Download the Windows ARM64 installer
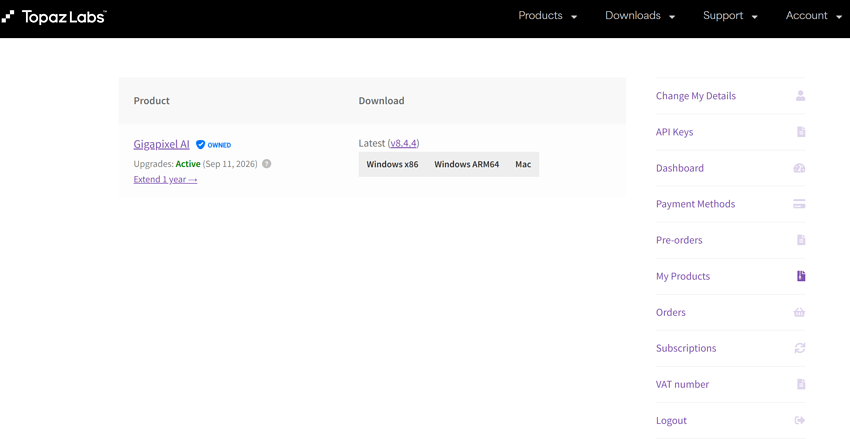This screenshot has width=850, height=439. (467, 164)
